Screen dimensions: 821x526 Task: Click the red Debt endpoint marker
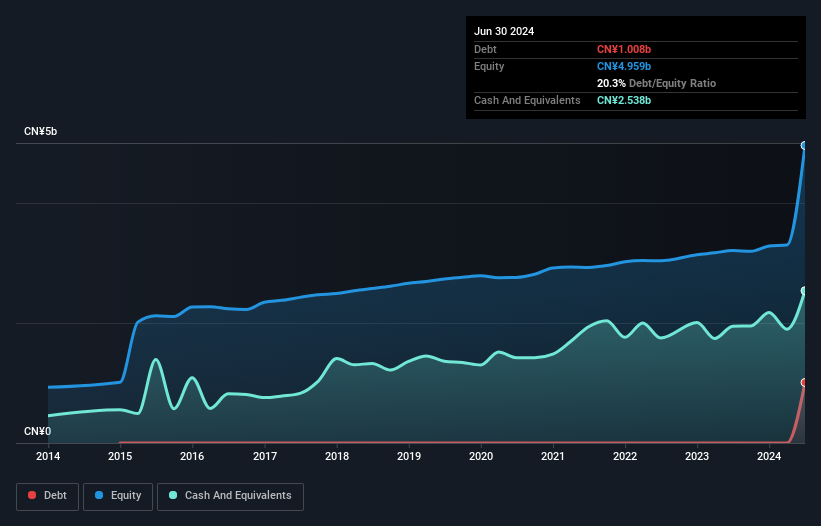(804, 383)
